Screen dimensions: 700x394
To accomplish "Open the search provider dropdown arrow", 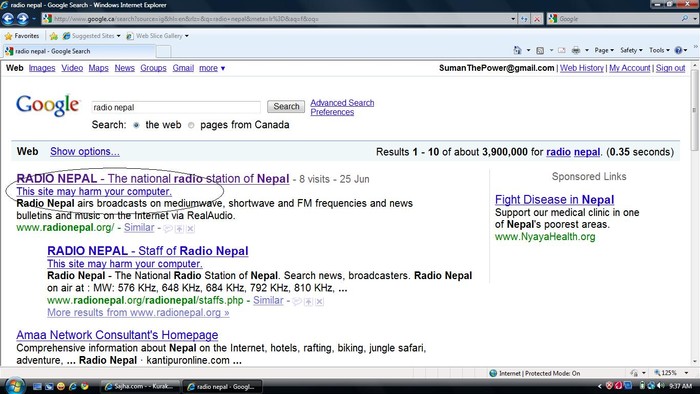I will (695, 19).
